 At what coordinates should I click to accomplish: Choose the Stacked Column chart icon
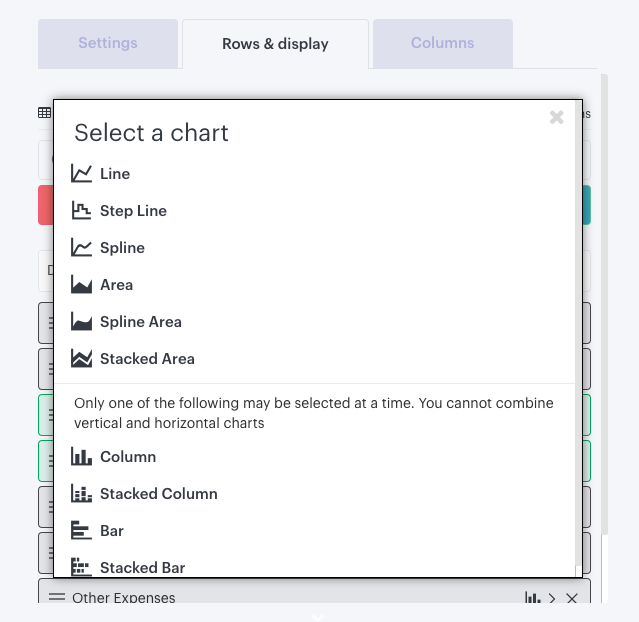[81, 494]
